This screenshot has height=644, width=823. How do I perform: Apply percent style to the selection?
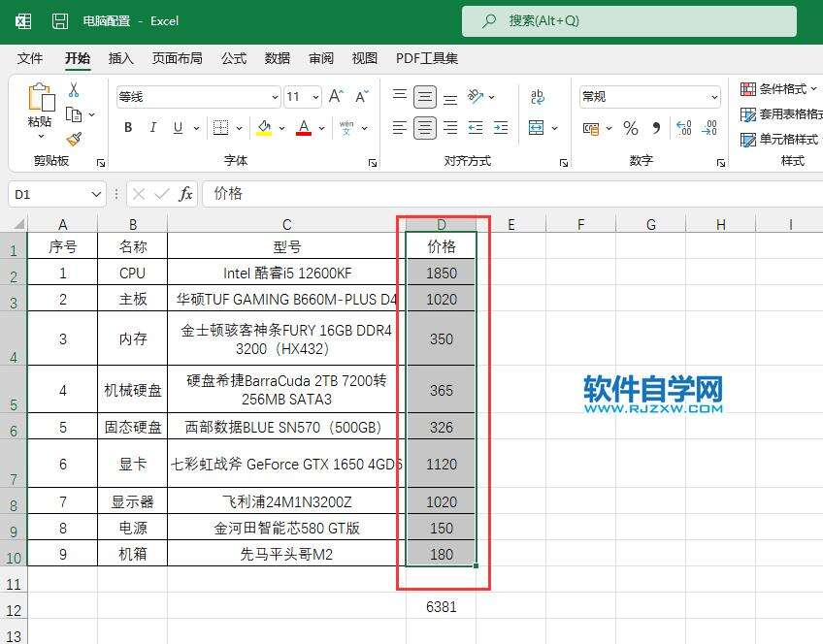[630, 128]
